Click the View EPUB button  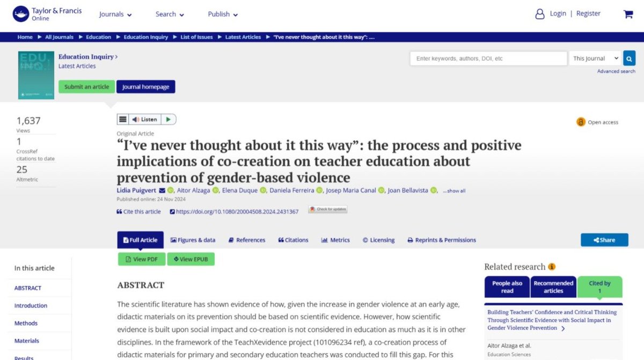tap(191, 259)
